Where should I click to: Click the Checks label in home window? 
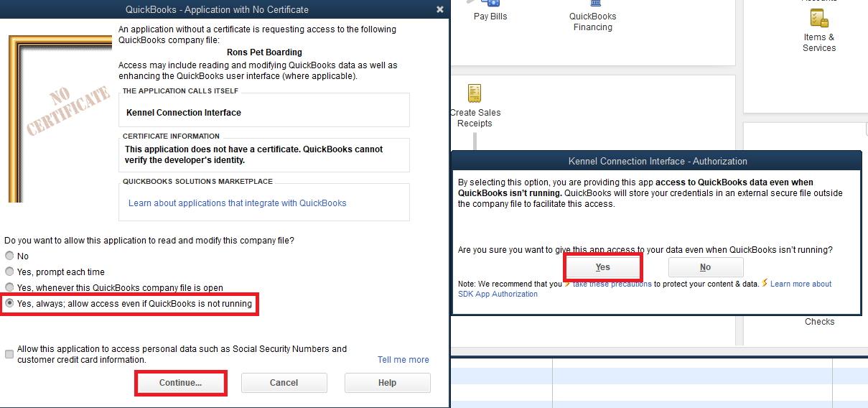[x=819, y=322]
